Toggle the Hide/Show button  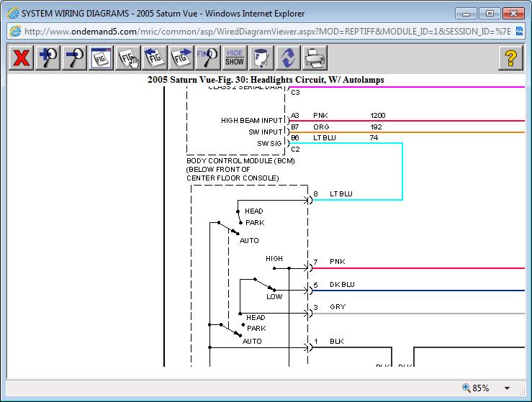coord(234,58)
